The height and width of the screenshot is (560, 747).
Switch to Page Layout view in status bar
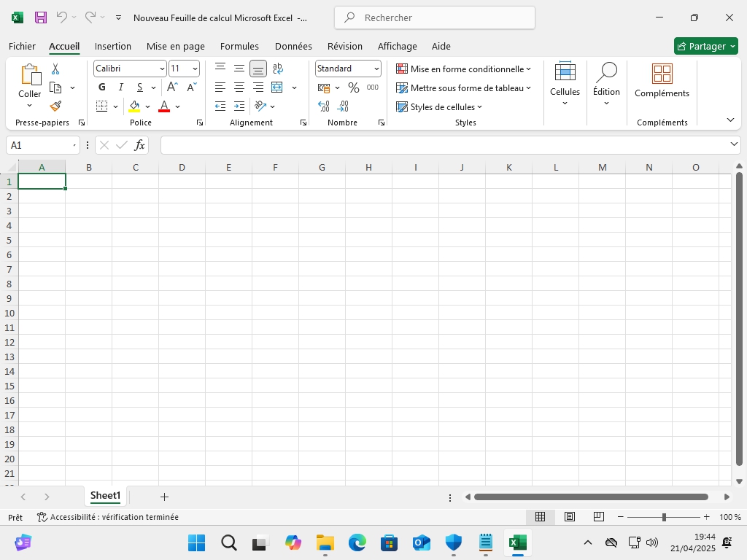(570, 517)
